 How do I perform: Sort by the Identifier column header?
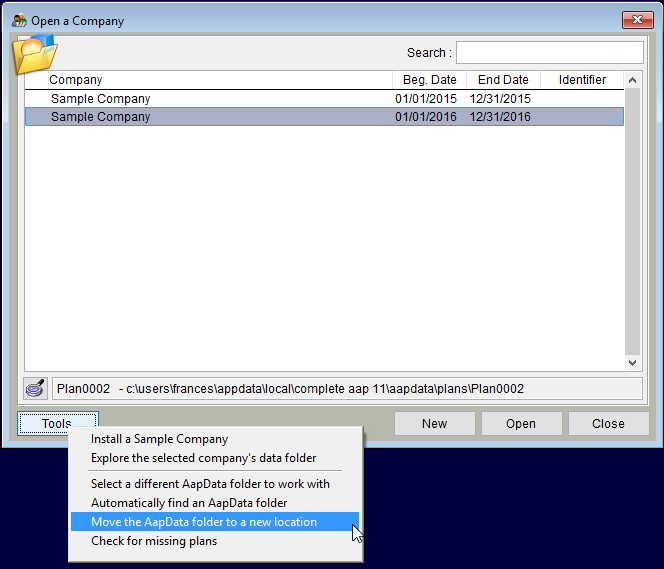582,80
